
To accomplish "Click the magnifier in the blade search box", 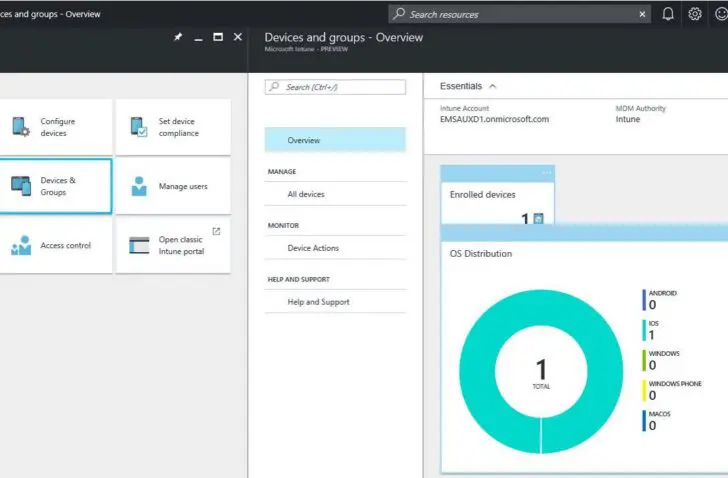I will [274, 86].
